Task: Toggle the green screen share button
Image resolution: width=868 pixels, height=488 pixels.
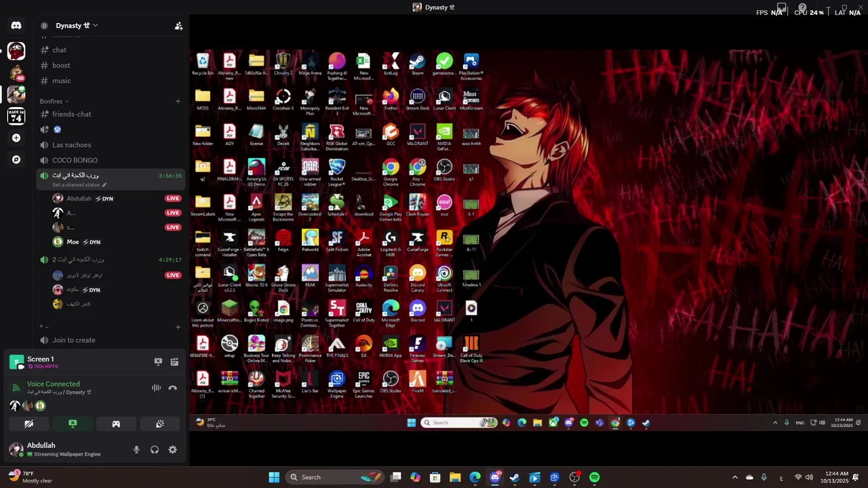Action: click(73, 424)
